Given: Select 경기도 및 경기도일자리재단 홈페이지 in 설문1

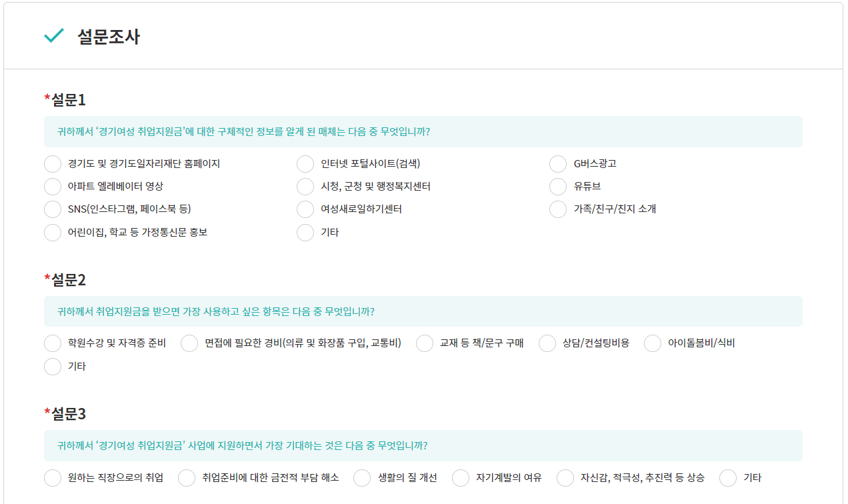Looking at the screenshot, I should pos(52,163).
